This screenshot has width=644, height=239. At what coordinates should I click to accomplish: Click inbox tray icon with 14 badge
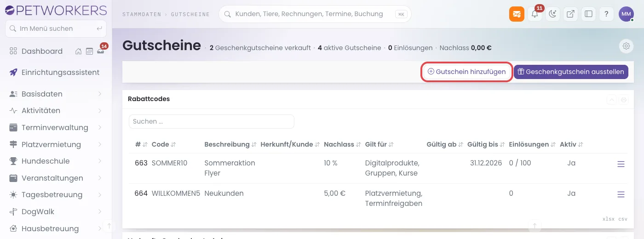point(101,51)
